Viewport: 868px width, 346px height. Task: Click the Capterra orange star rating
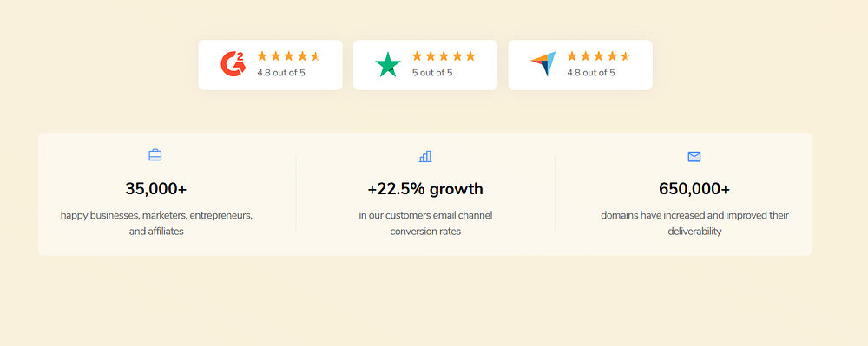(599, 55)
